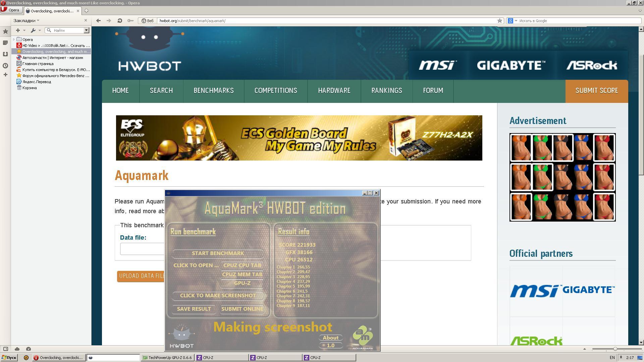Open closed tabs dropdown at tab bar end
The image size is (644, 362).
pyautogui.click(x=640, y=11)
